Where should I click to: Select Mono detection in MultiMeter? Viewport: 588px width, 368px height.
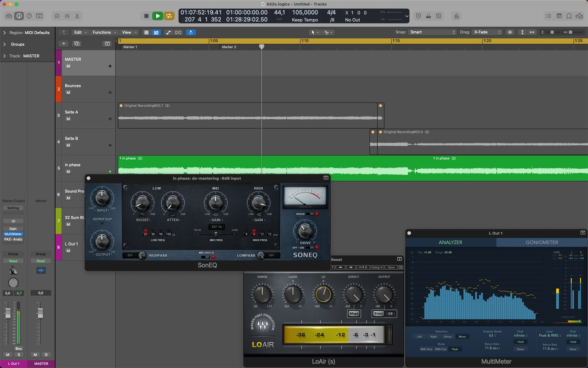pyautogui.click(x=462, y=337)
